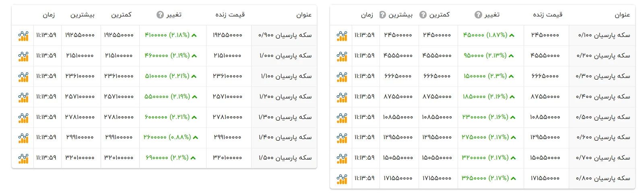The width and height of the screenshot is (644, 193).
Task: Open chart icon for سکه پارسیان ۱/۱۰۰
Action: point(23,77)
